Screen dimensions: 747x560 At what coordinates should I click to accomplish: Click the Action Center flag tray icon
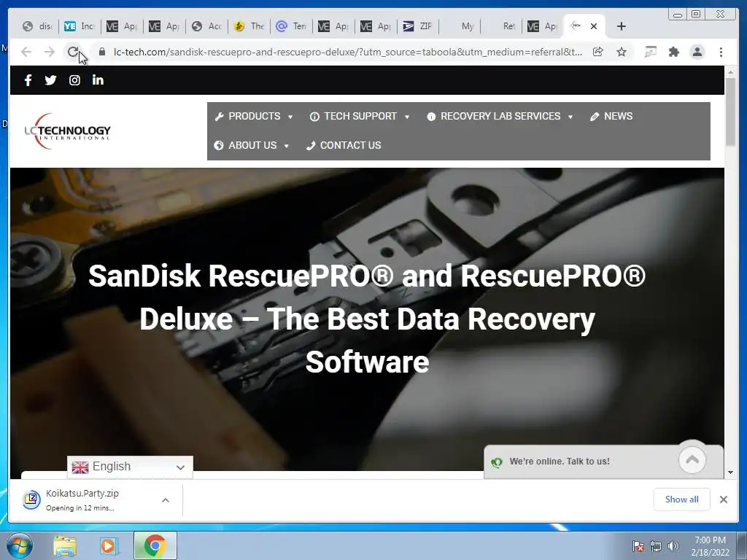638,546
